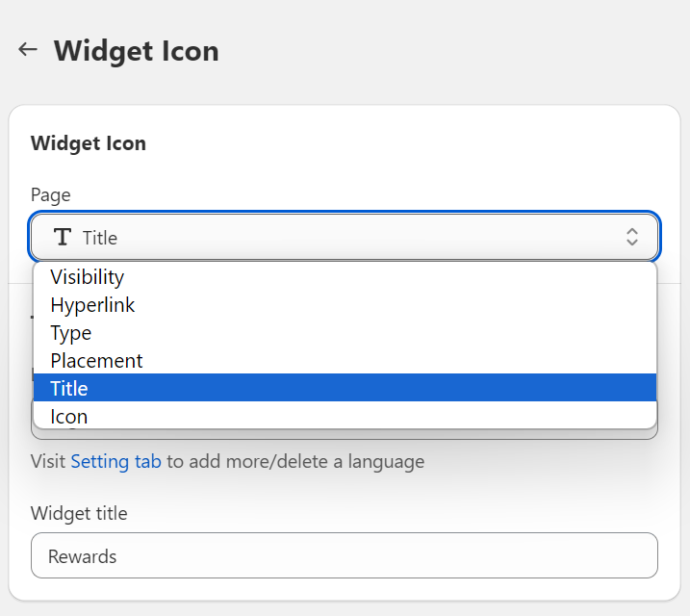
Task: Choose the Hyperlink option in list
Action: click(92, 305)
